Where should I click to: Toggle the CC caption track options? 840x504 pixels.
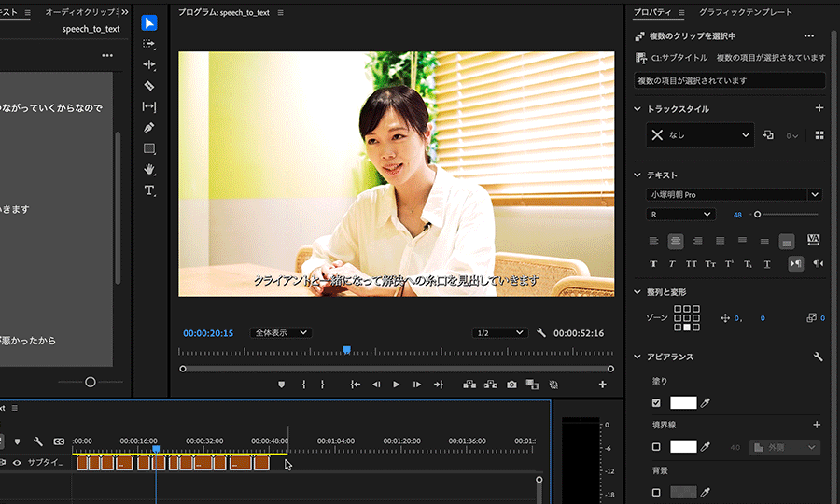click(59, 441)
